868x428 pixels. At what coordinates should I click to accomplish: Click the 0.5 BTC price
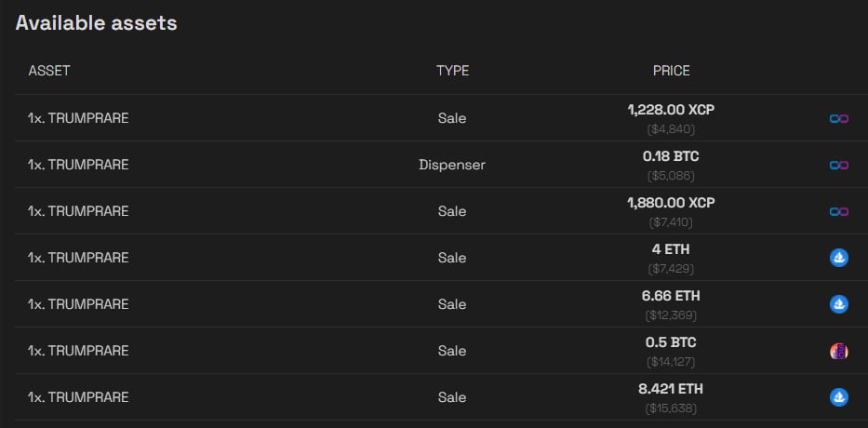pos(671,342)
